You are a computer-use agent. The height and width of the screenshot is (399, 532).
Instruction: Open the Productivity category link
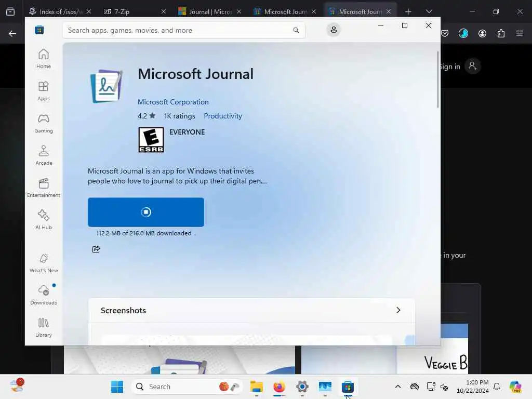tap(223, 116)
